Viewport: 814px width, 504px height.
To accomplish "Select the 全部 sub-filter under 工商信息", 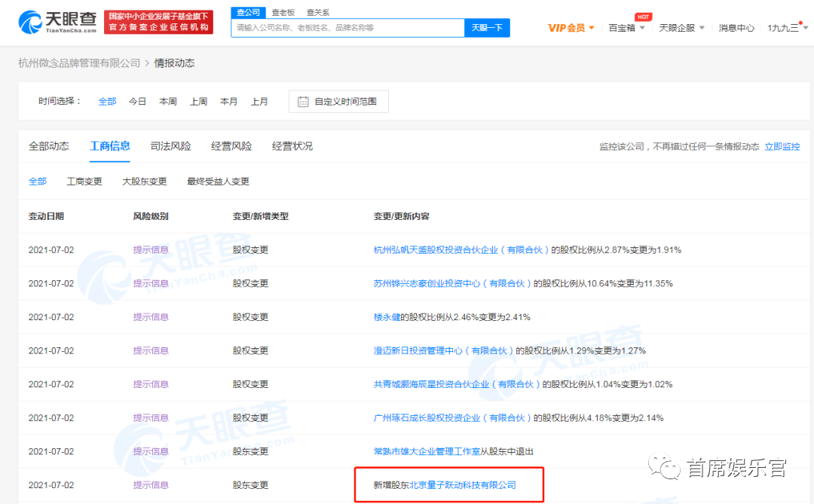I will click(x=38, y=182).
